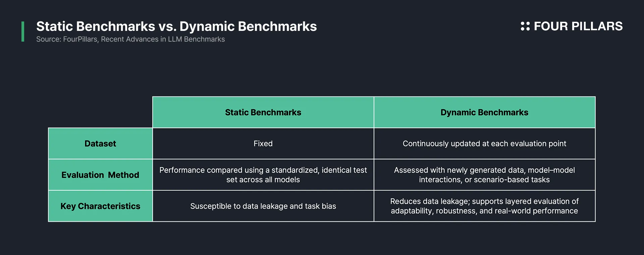Click the Key Characteristics row header
The height and width of the screenshot is (255, 644).
[100, 206]
